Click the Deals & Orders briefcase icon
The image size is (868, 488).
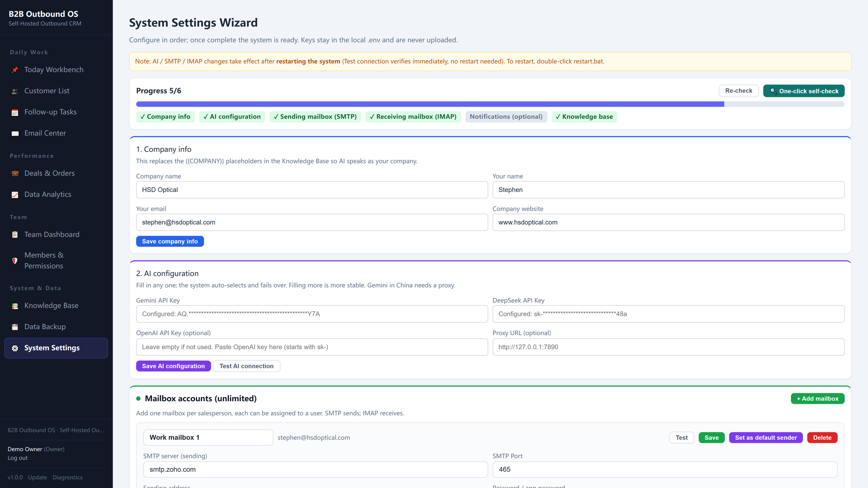click(x=15, y=174)
